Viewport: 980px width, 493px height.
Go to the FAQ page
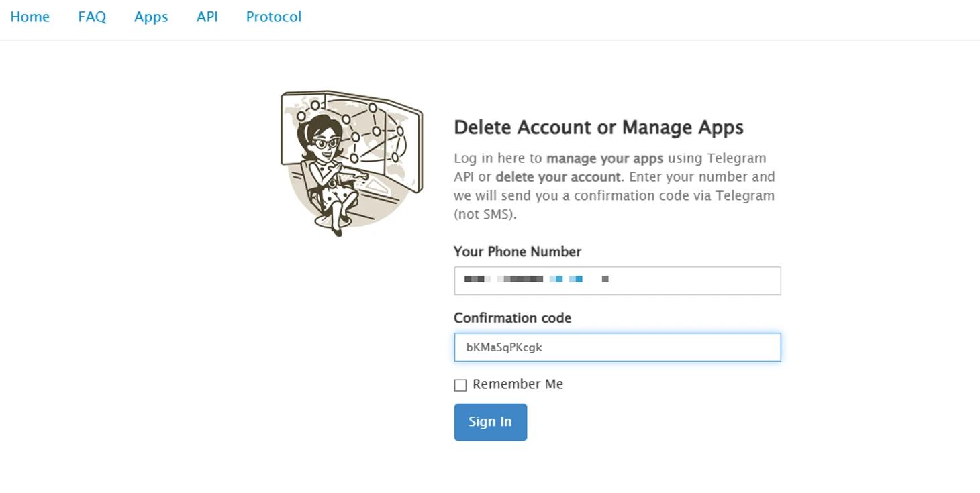click(x=92, y=17)
